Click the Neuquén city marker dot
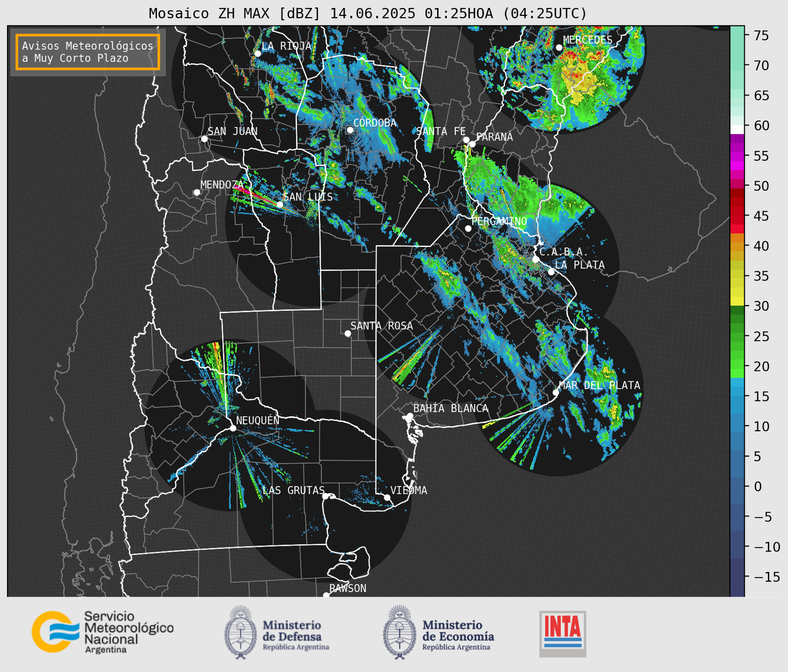 (233, 428)
